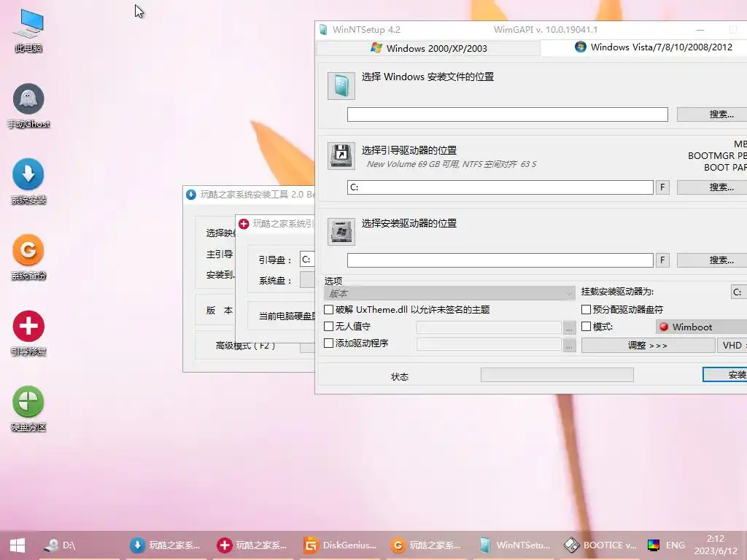Image resolution: width=747 pixels, height=560 pixels.
Task: Click the VHD button
Action: click(732, 345)
